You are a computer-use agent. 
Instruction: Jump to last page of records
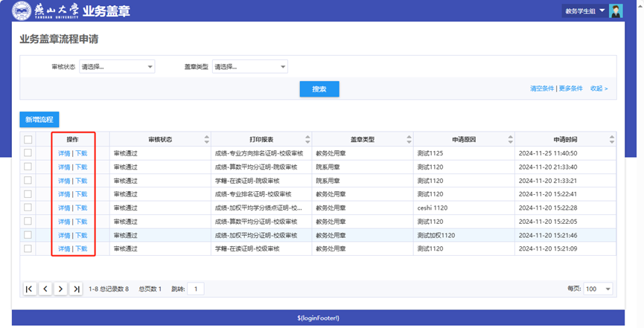pos(76,289)
